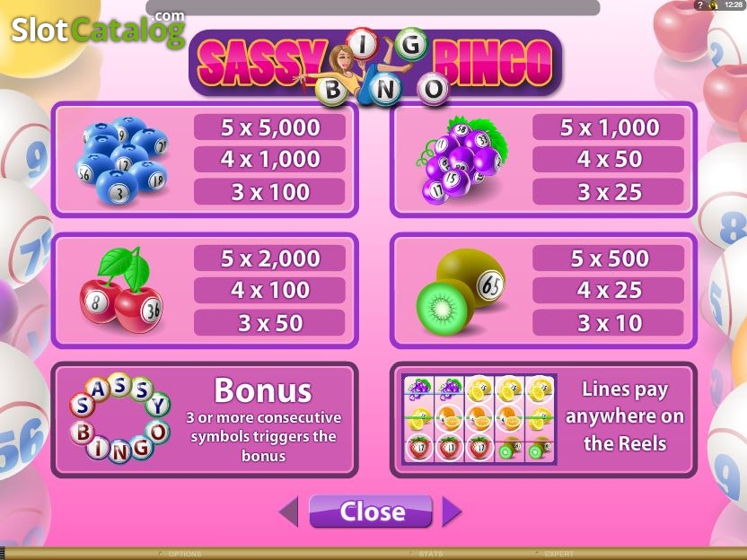Viewport: 747px width, 560px height.
Task: Go to the previous paytable page arrow
Action: point(289,512)
